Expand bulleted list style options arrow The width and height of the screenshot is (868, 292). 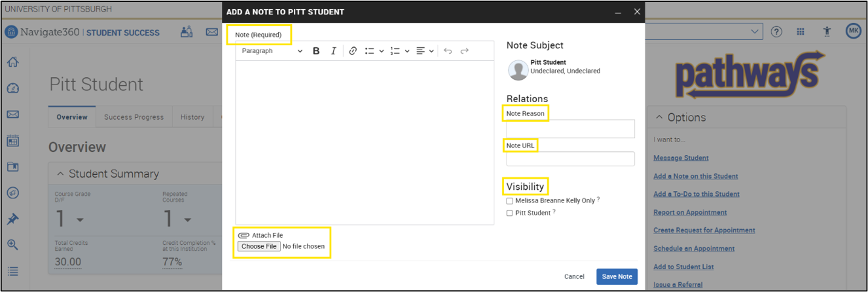381,51
